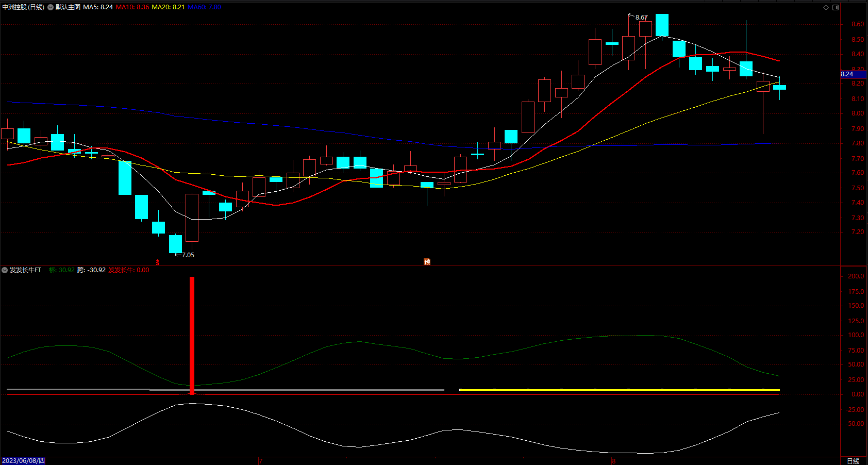Select the MA20: 8.21 indicator label
868x465 pixels.
pos(168,7)
